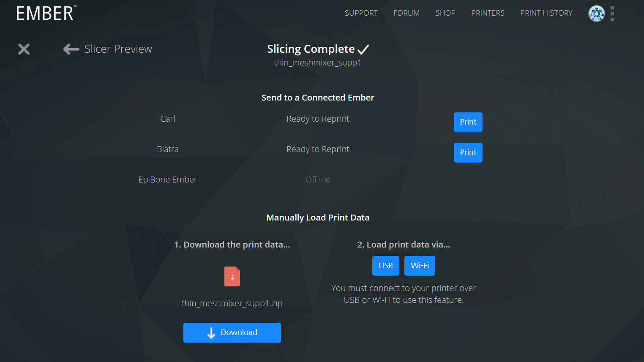Print to the Carl printer

468,122
